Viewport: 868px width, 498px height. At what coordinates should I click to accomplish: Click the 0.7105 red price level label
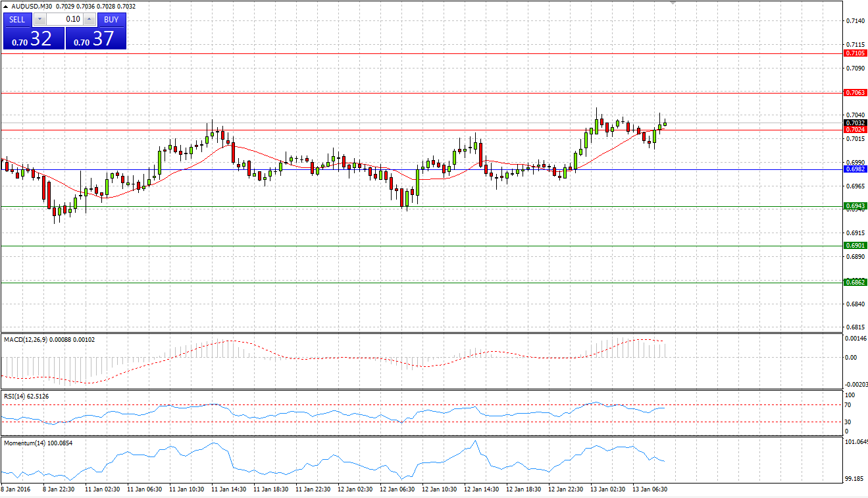tap(855, 53)
